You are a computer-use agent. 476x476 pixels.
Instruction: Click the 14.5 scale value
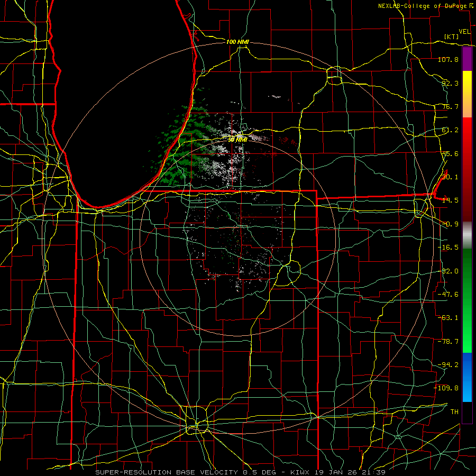(x=450, y=200)
